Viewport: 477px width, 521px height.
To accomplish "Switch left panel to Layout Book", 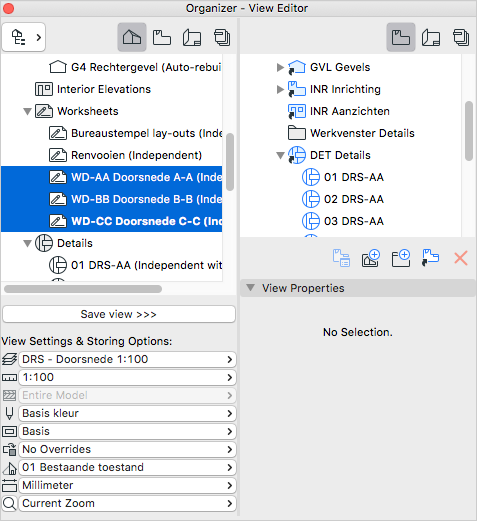I will click(192, 37).
